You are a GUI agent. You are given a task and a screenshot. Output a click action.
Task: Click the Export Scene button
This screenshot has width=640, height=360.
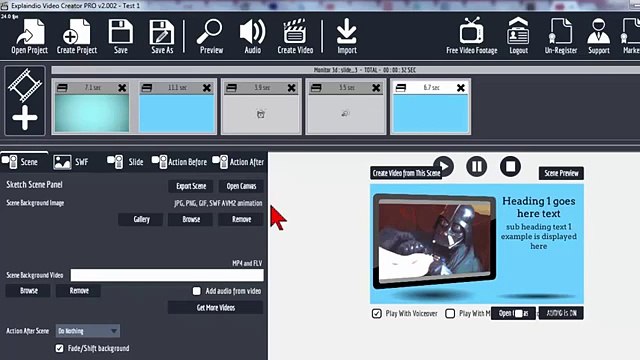191,186
